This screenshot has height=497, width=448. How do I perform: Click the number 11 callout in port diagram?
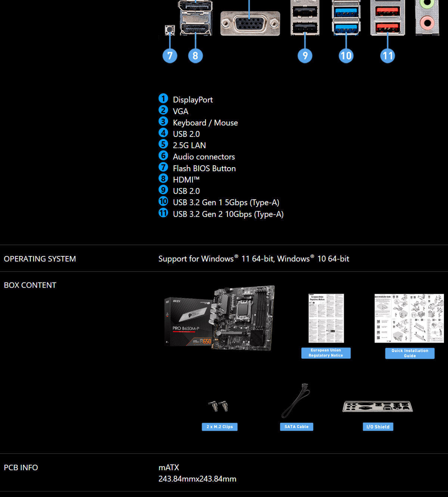pos(388,56)
